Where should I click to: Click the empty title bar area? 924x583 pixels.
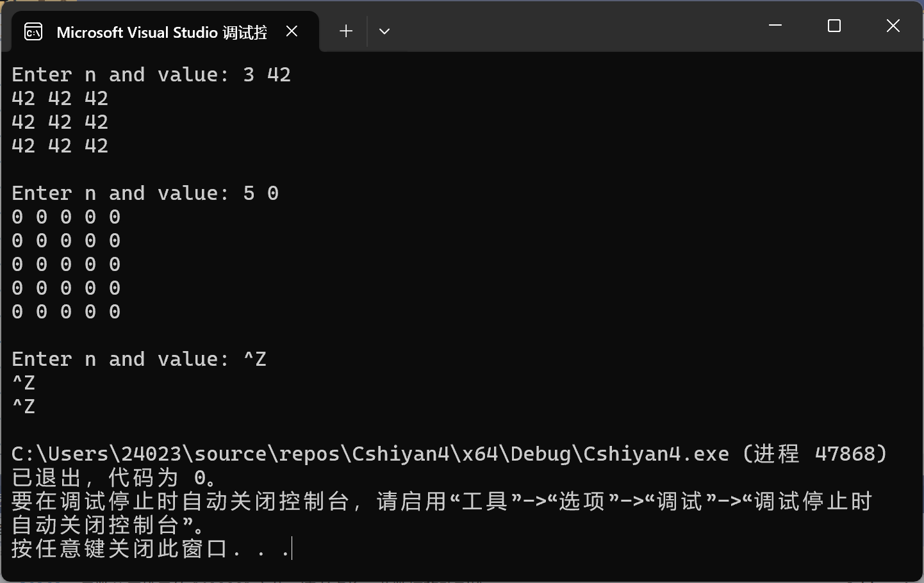pyautogui.click(x=577, y=26)
